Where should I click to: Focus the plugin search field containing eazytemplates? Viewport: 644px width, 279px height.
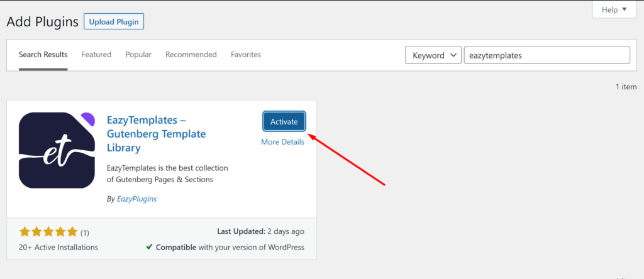[x=547, y=55]
